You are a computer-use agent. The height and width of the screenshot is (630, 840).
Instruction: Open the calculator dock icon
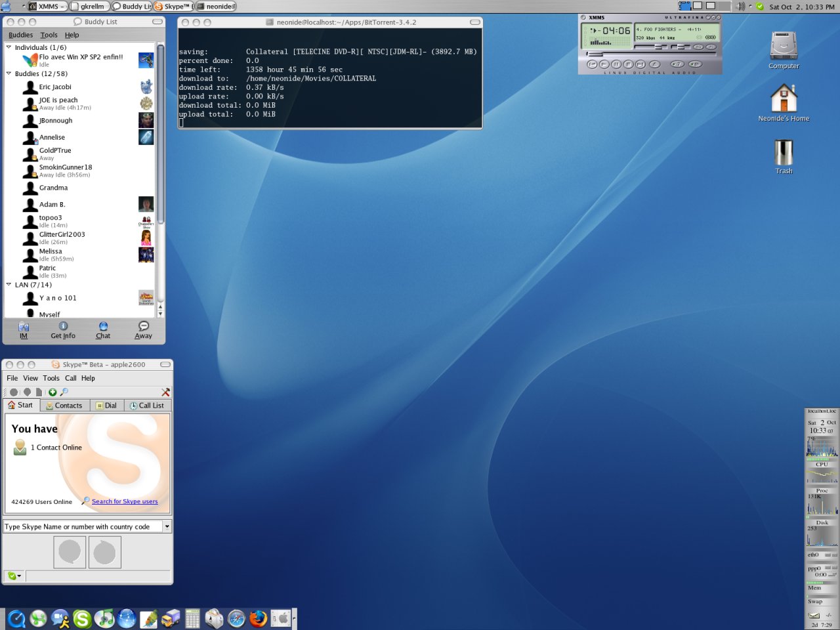coord(192,618)
